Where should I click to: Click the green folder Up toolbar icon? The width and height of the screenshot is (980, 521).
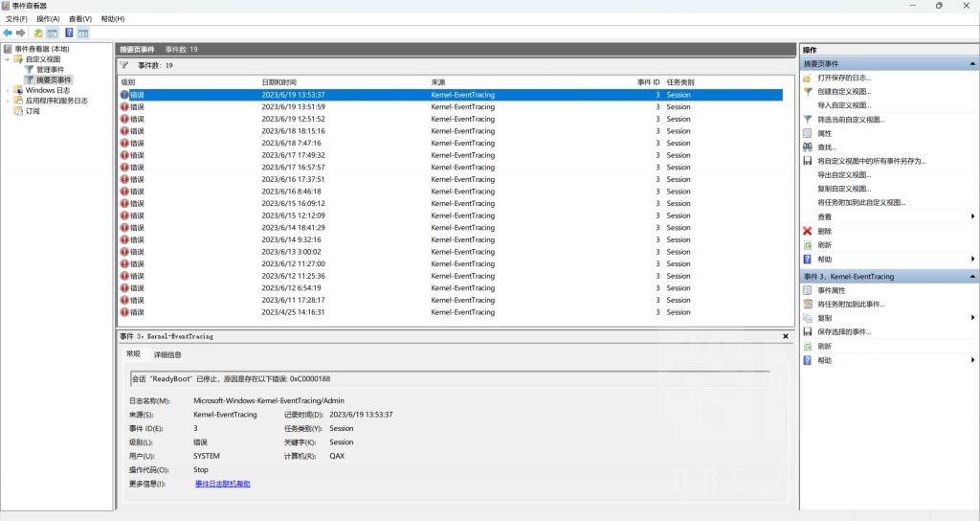pos(38,33)
